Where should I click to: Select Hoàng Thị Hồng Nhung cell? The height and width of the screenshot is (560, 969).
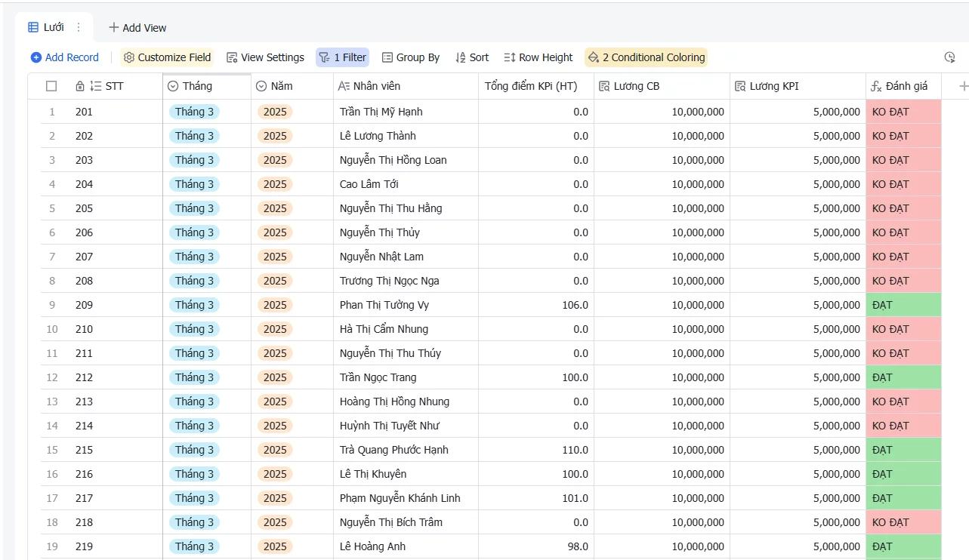click(406, 402)
